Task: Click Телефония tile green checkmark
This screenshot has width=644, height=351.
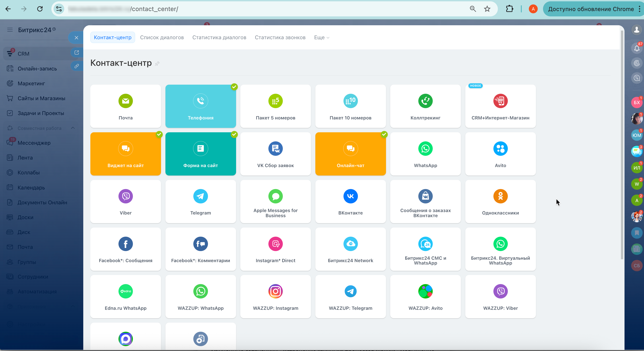Action: tap(234, 87)
